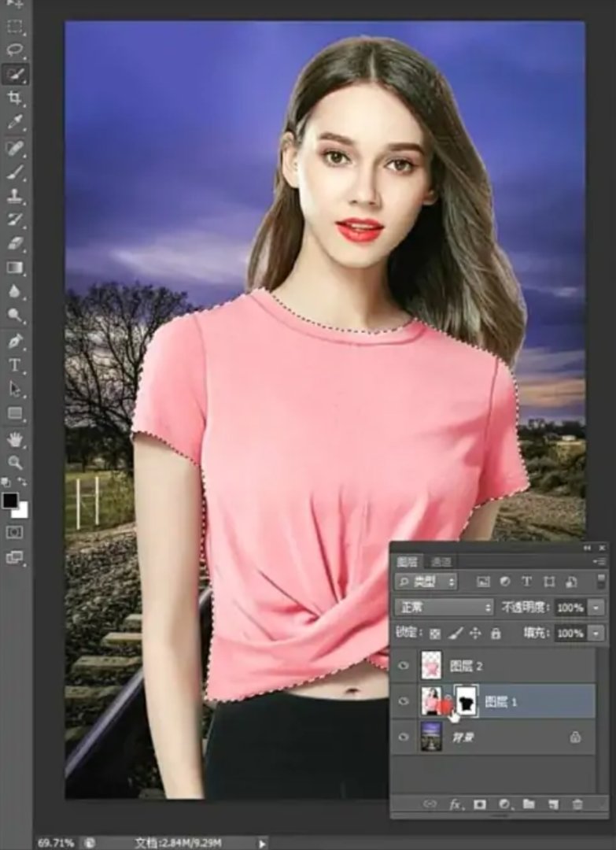Switch to the 通道 tab
This screenshot has width=616, height=850.
click(x=441, y=561)
